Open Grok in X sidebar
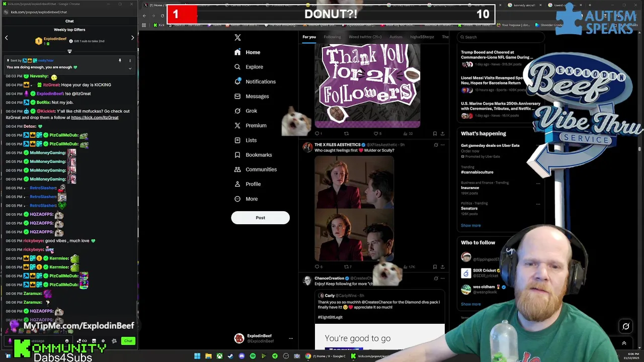This screenshot has height=362, width=644. pyautogui.click(x=246, y=111)
